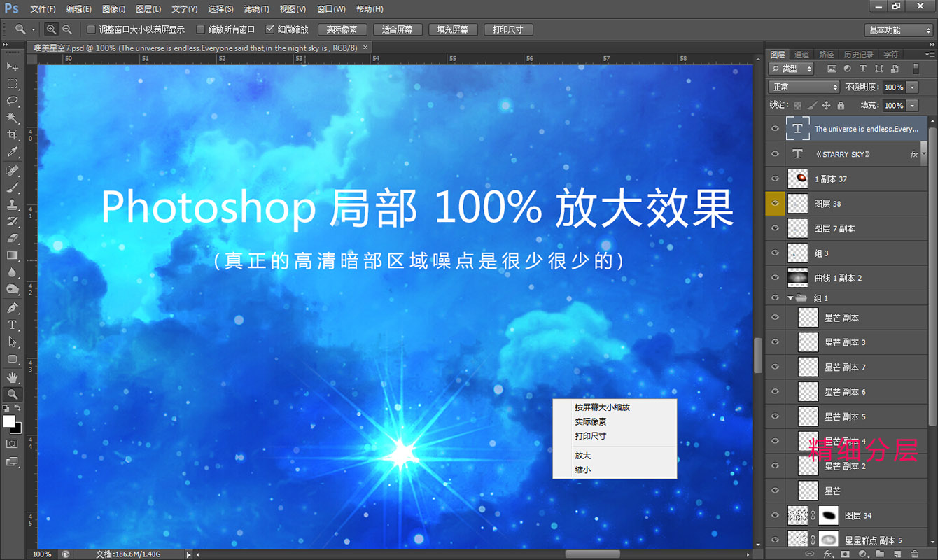Click the 打印尺寸 button in options bar
This screenshot has height=560, width=938.
tap(508, 29)
